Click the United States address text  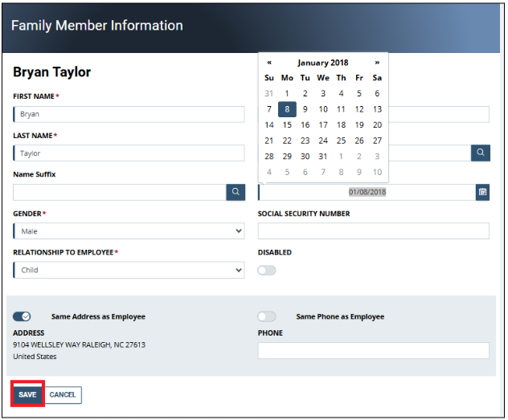coord(35,357)
